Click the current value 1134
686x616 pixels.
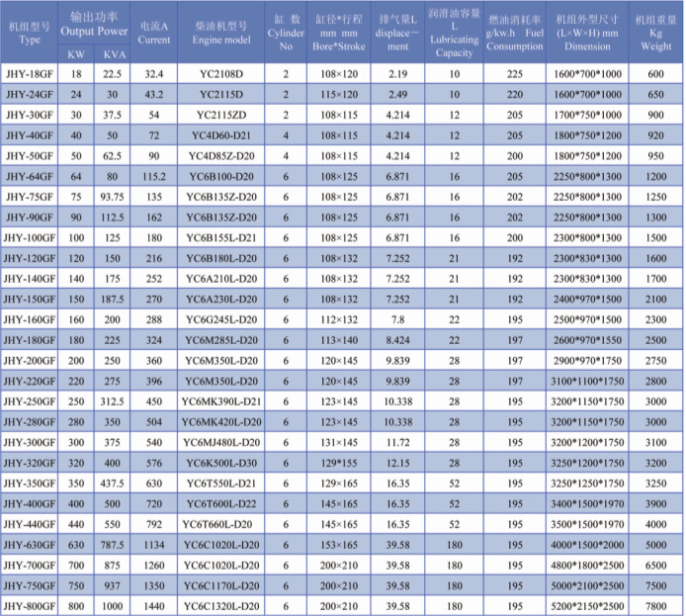coord(154,545)
